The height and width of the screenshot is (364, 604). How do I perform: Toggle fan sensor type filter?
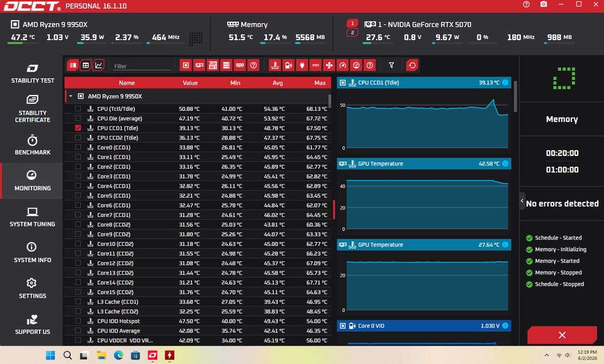click(329, 65)
